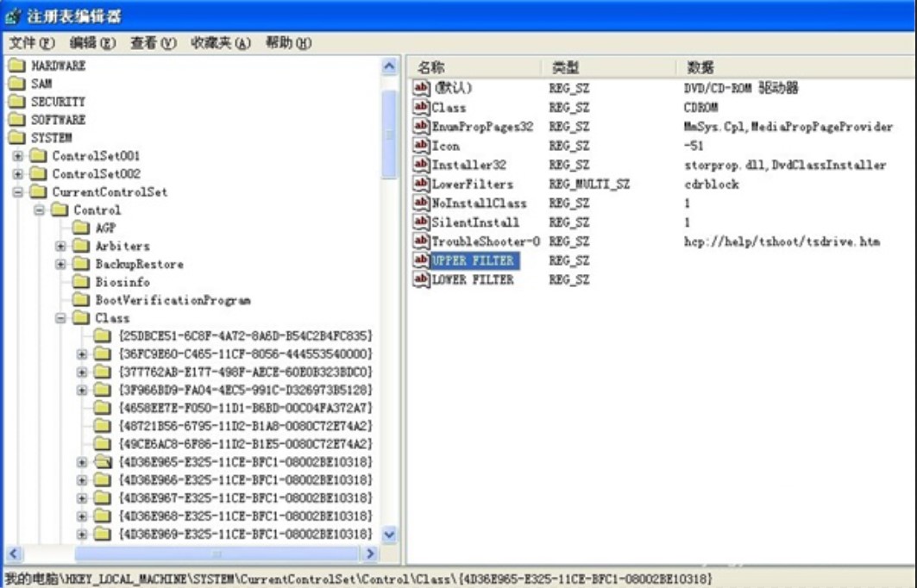The width and height of the screenshot is (917, 588).
Task: Expand the {4D36E969-E325...} key
Action: 82,535
